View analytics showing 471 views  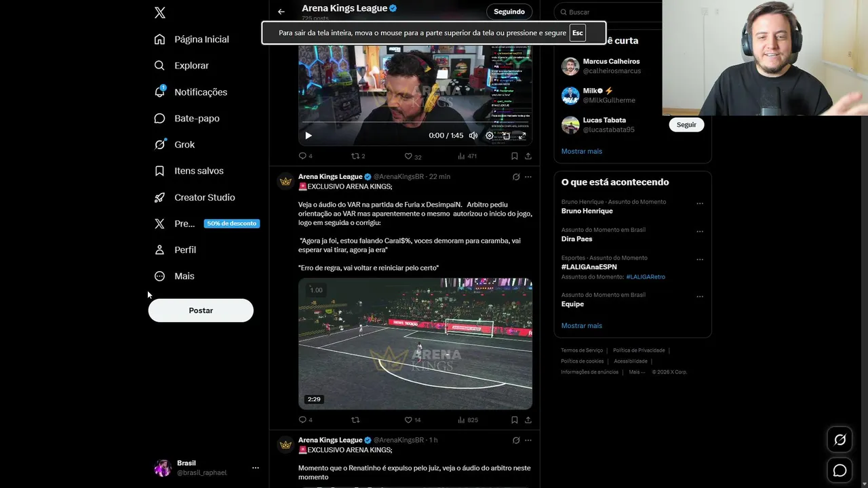(467, 156)
